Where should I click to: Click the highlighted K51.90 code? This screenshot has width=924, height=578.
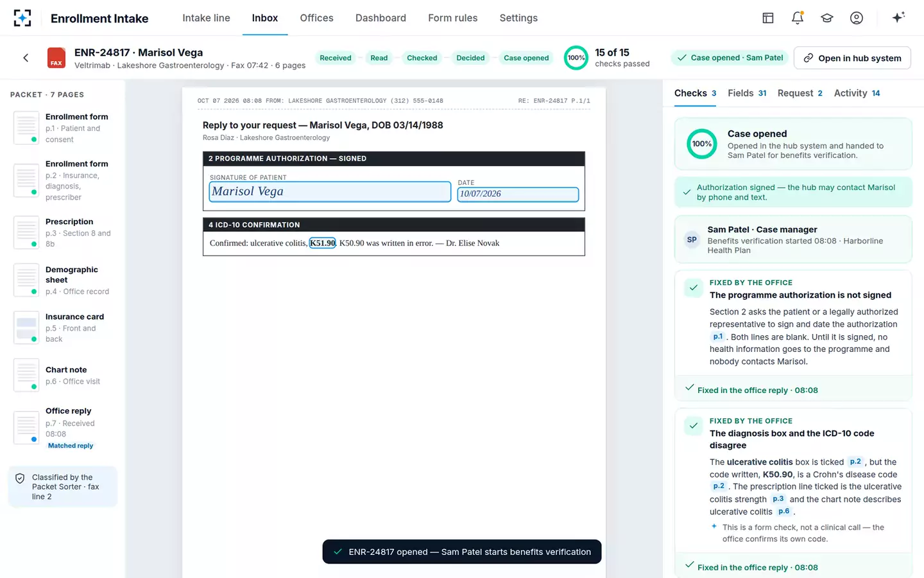pyautogui.click(x=322, y=243)
